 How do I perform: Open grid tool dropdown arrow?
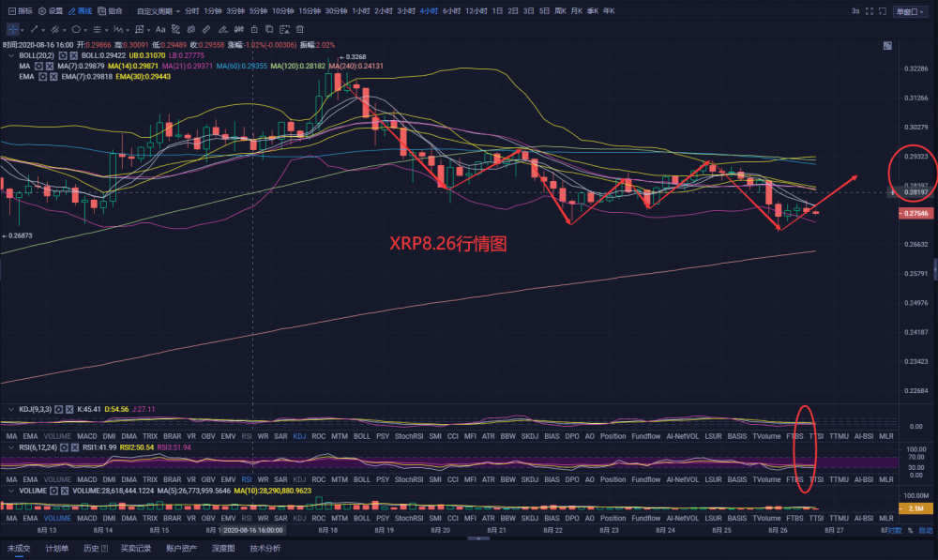(x=148, y=30)
